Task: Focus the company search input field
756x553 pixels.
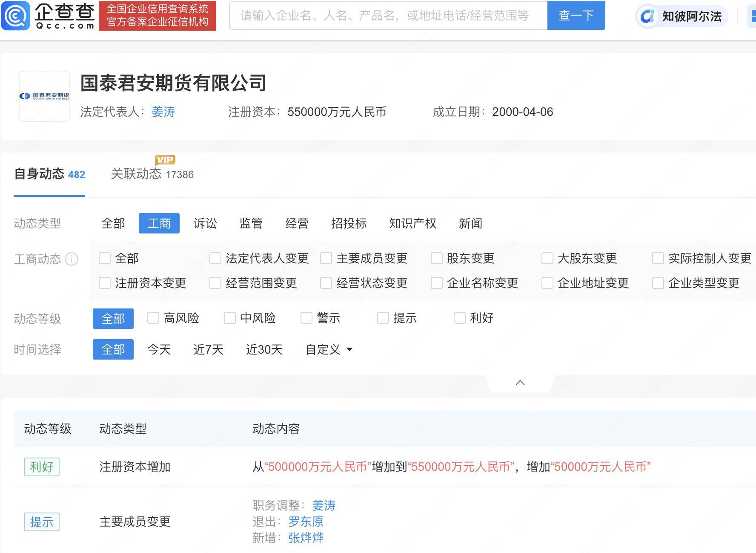Action: (x=388, y=15)
